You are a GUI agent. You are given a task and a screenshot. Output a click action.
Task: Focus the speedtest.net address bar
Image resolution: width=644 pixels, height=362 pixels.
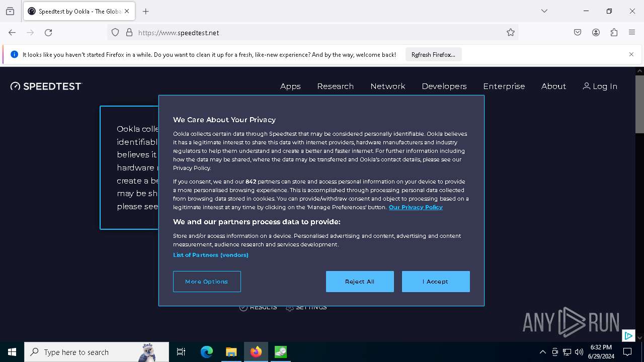[312, 33]
